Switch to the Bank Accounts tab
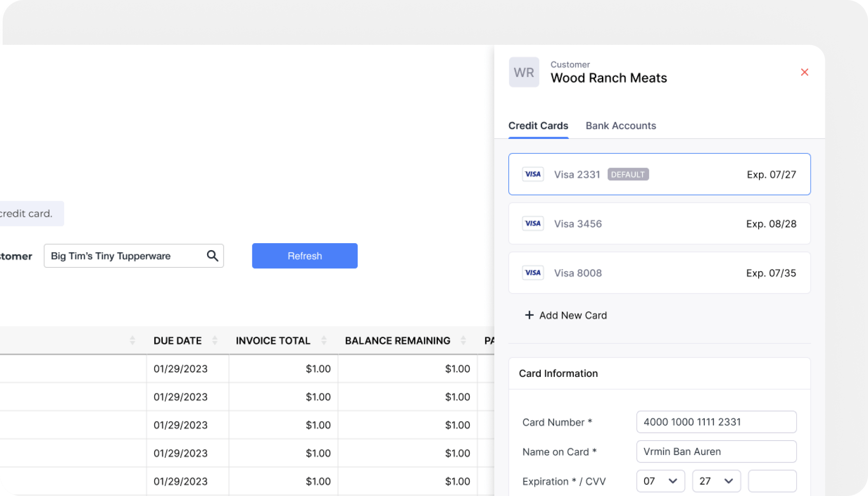The height and width of the screenshot is (496, 868). point(620,126)
